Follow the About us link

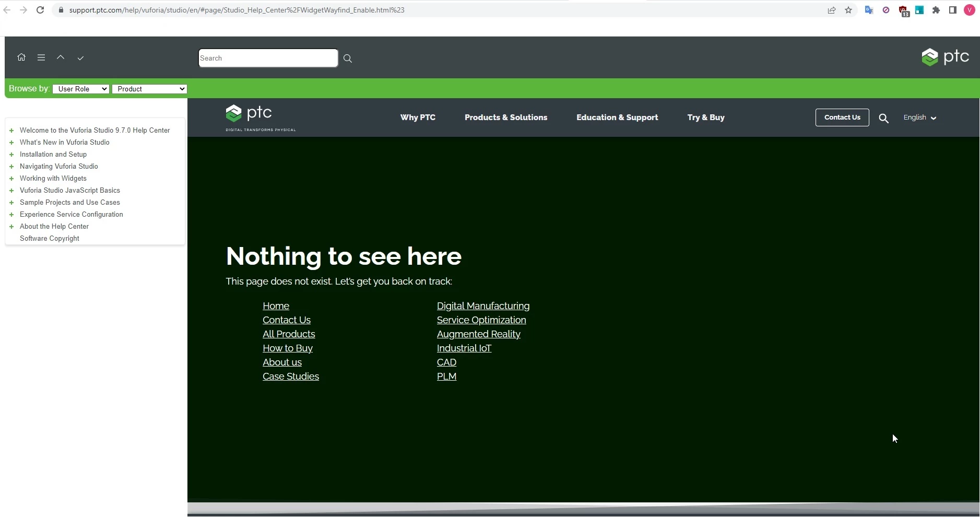click(282, 362)
